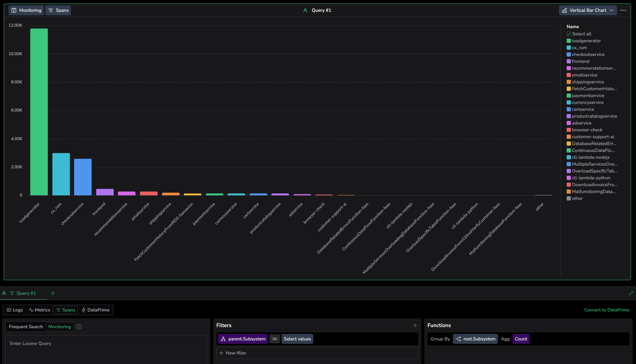Click the plus icon in Filters header
The width and height of the screenshot is (636, 364).
(x=415, y=325)
